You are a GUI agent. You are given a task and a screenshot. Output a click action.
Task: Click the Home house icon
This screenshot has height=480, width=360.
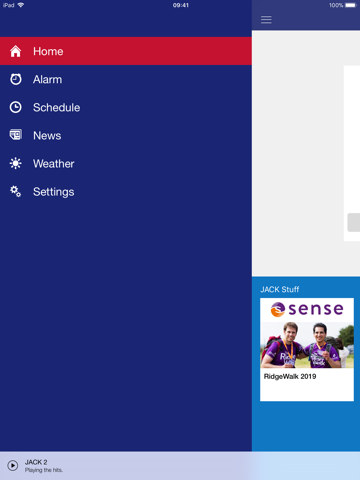pos(15,51)
